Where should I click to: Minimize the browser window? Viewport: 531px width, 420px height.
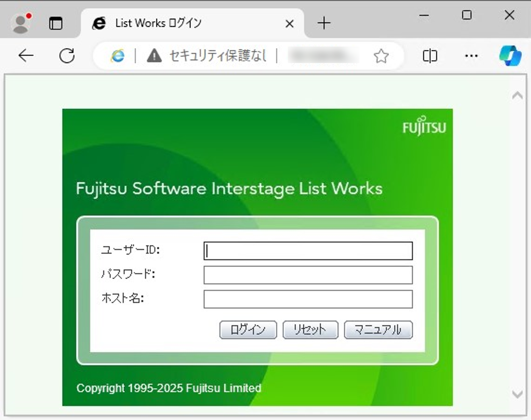point(424,15)
